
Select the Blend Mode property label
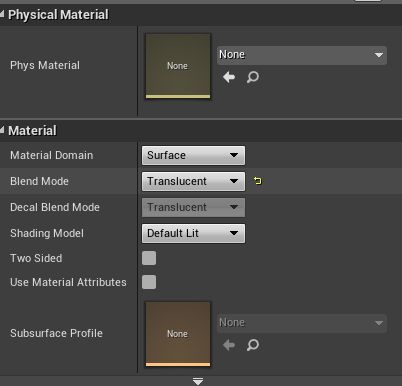click(39, 181)
